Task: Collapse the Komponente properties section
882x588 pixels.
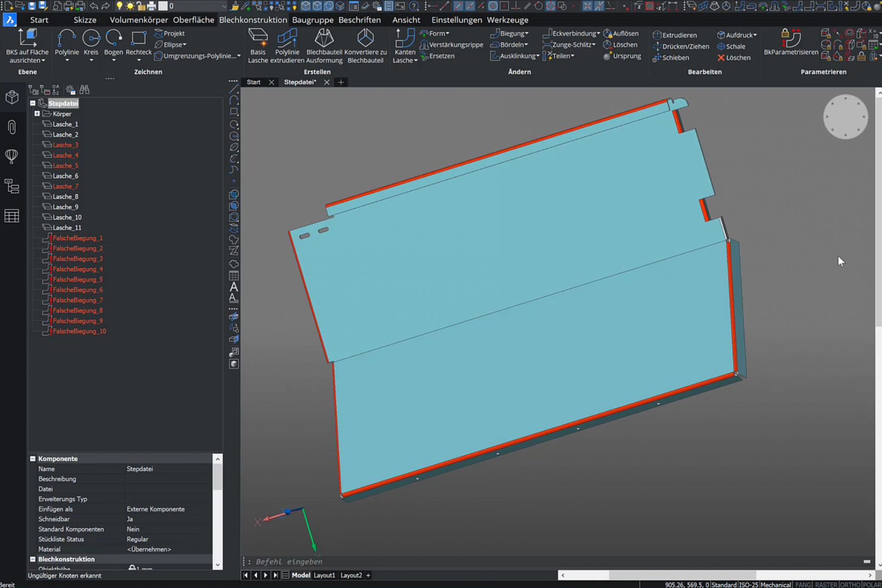Action: tap(33, 458)
